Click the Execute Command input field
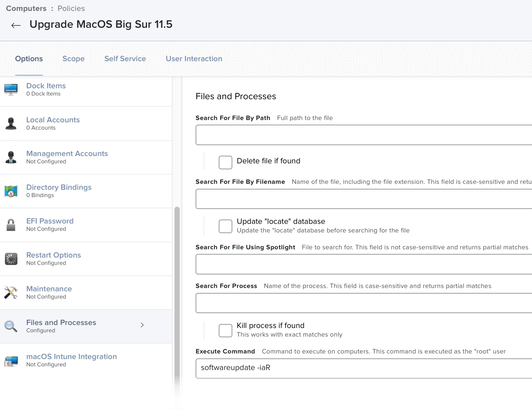Image resolution: width=532 pixels, height=410 pixels. (x=363, y=368)
